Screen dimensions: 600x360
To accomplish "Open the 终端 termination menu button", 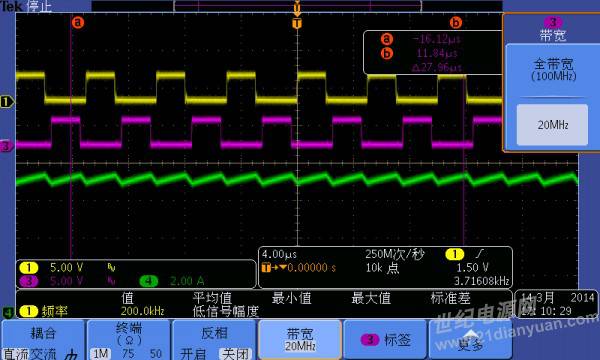I will point(129,340).
